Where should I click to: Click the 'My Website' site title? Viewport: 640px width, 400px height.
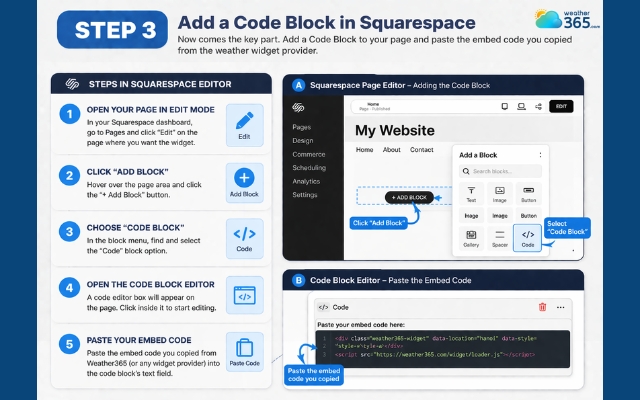pos(395,131)
